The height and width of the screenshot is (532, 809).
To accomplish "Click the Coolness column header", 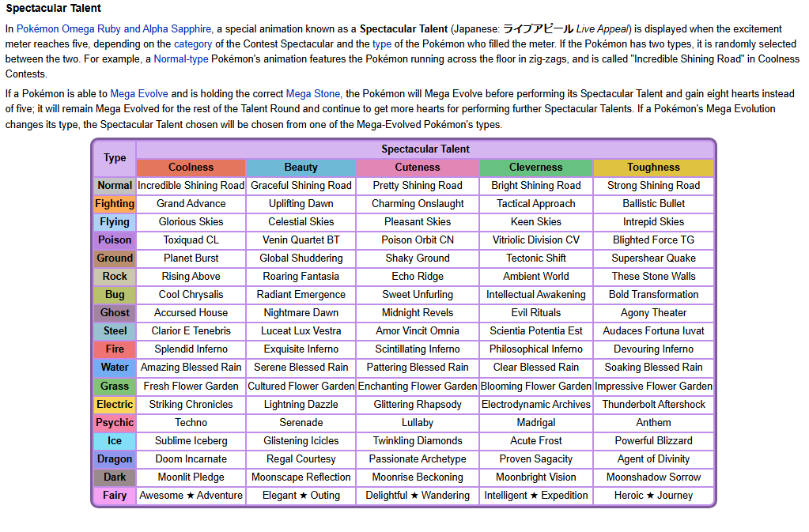I will click(x=191, y=168).
